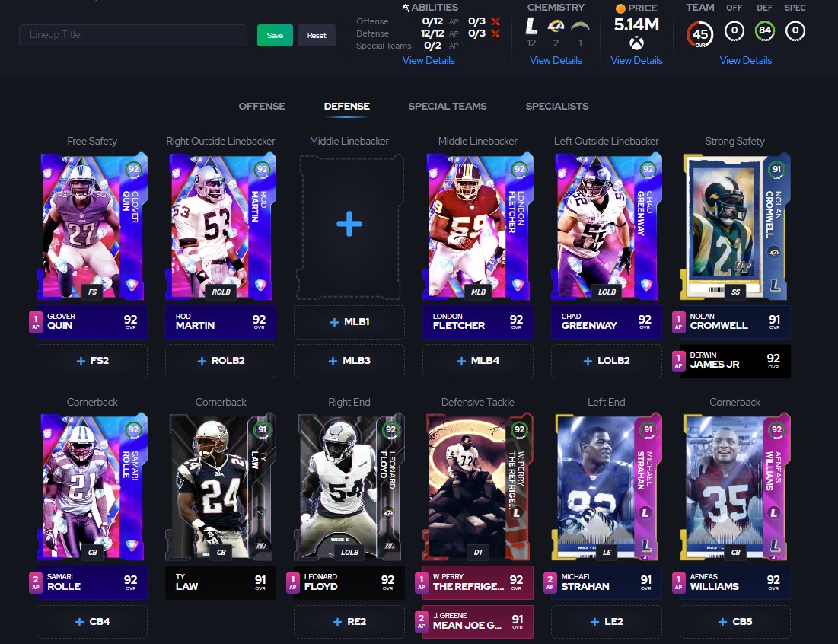Add a player to MLB3 slot
838x644 pixels.
pos(349,361)
